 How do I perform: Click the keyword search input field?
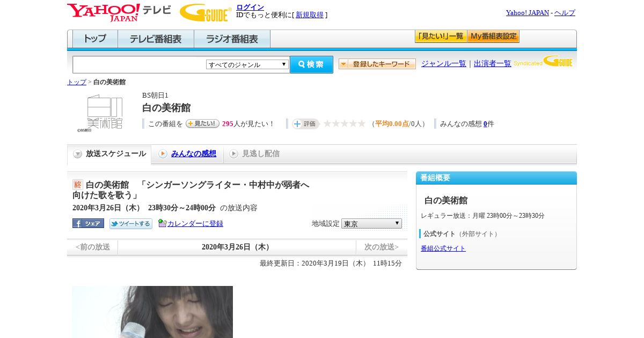(140, 64)
